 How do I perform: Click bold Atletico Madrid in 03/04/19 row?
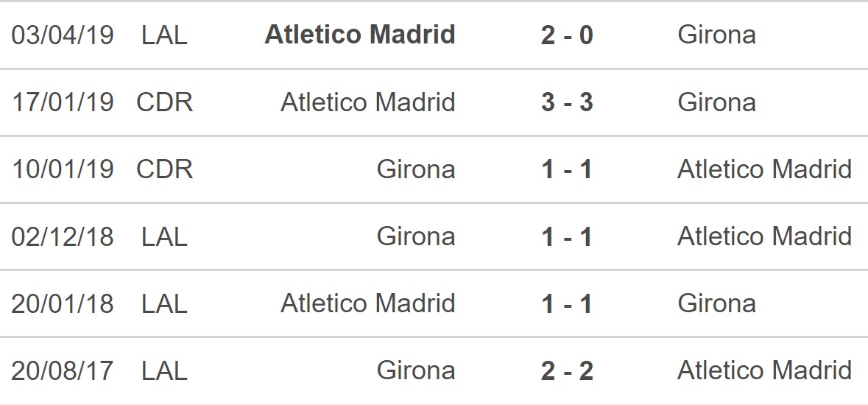pyautogui.click(x=360, y=35)
